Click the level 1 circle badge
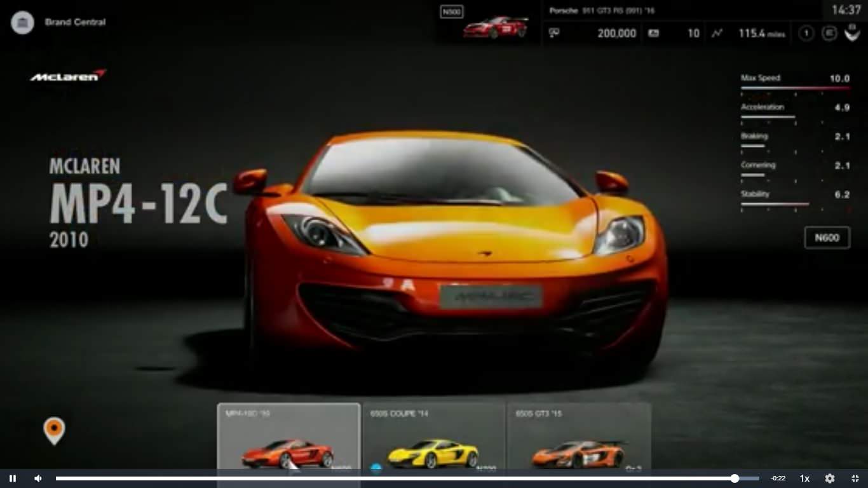This screenshot has height=488, width=868. [x=806, y=34]
